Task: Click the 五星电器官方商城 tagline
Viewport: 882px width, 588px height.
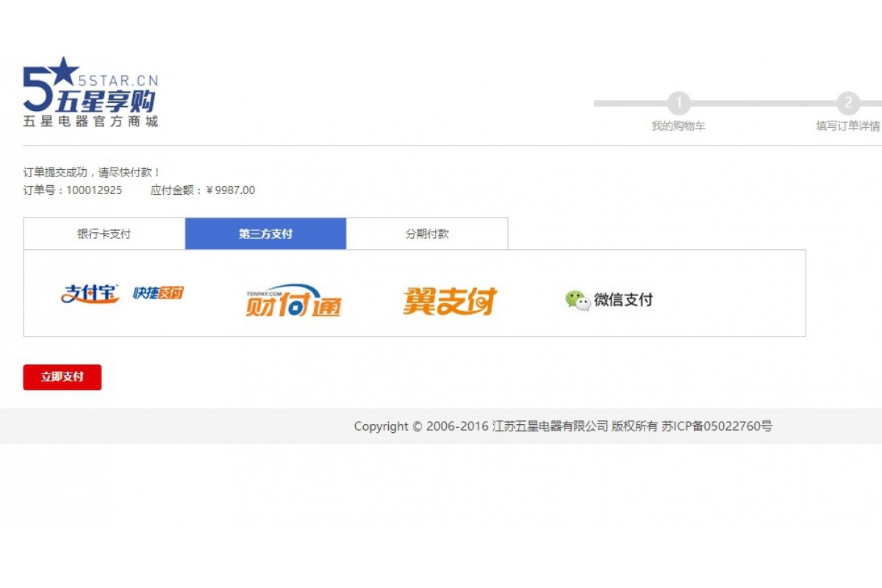Action: tap(90, 121)
